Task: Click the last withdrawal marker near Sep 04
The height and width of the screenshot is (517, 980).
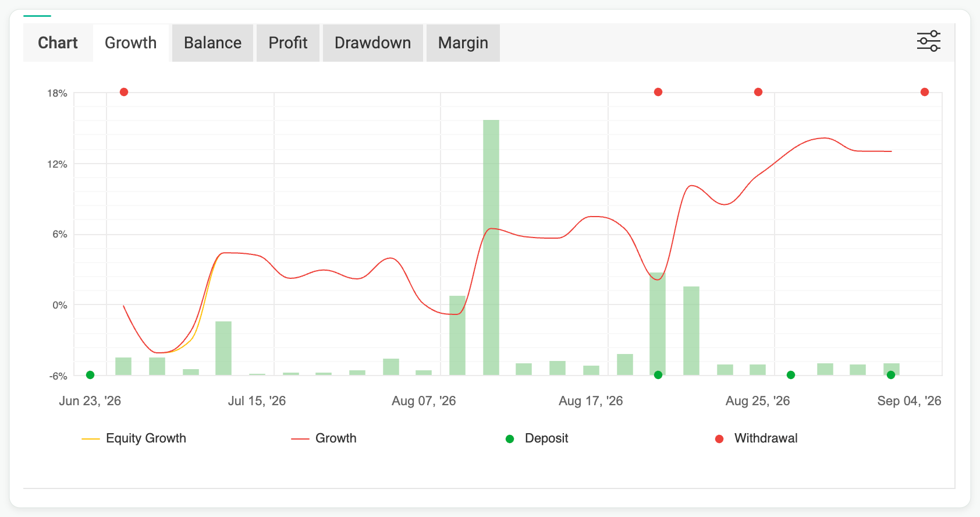Action: point(925,92)
